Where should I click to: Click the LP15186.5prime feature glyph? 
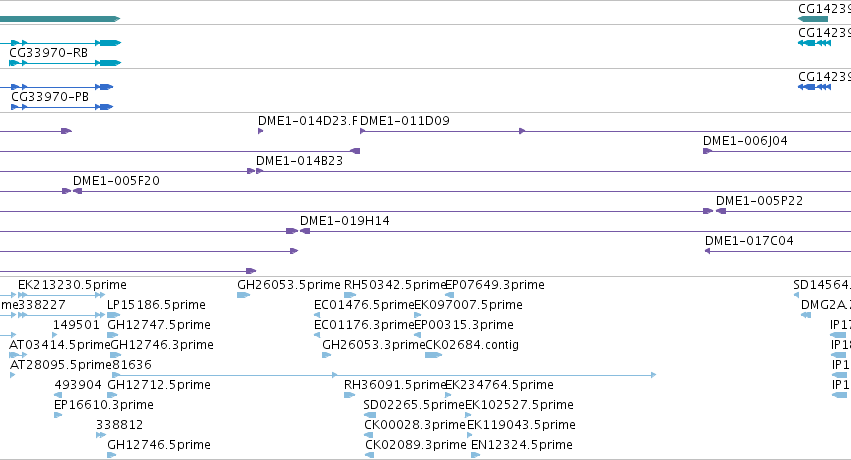click(x=113, y=315)
